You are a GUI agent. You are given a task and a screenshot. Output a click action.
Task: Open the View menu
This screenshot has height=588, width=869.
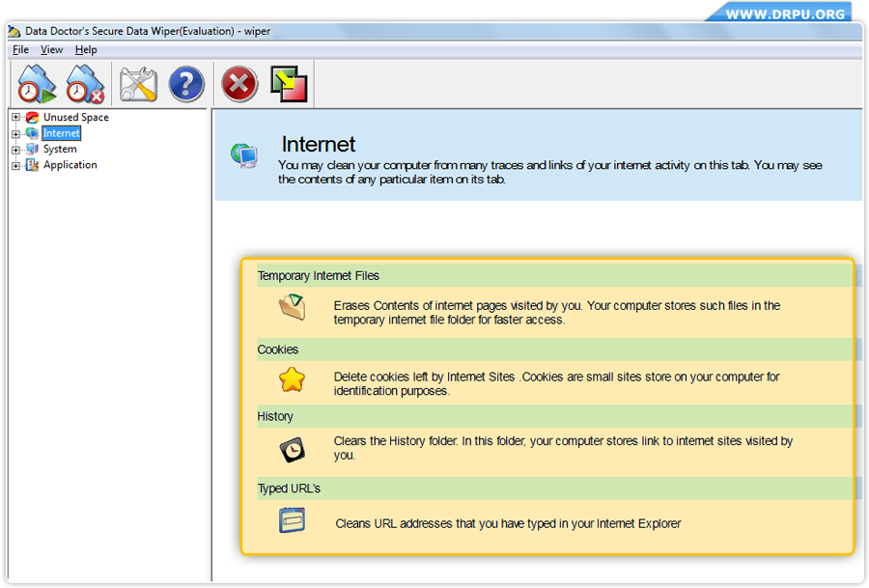pyautogui.click(x=51, y=50)
